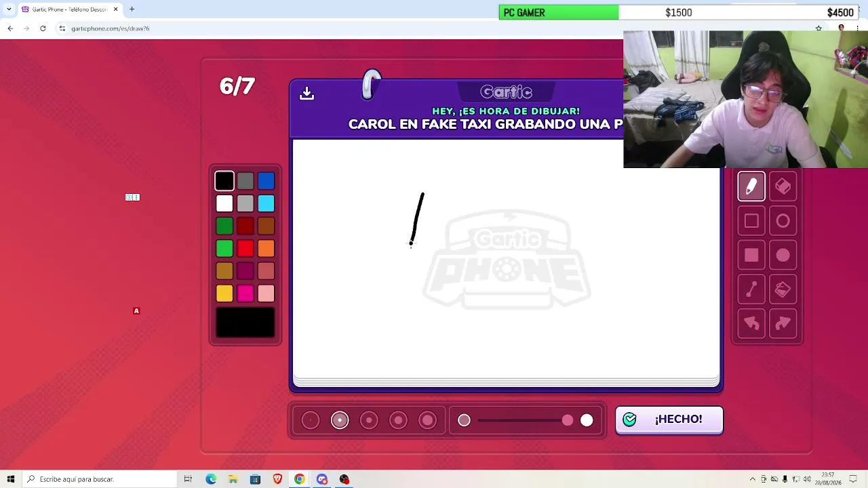
Task: Adjust the brush opacity slider
Action: tap(526, 421)
